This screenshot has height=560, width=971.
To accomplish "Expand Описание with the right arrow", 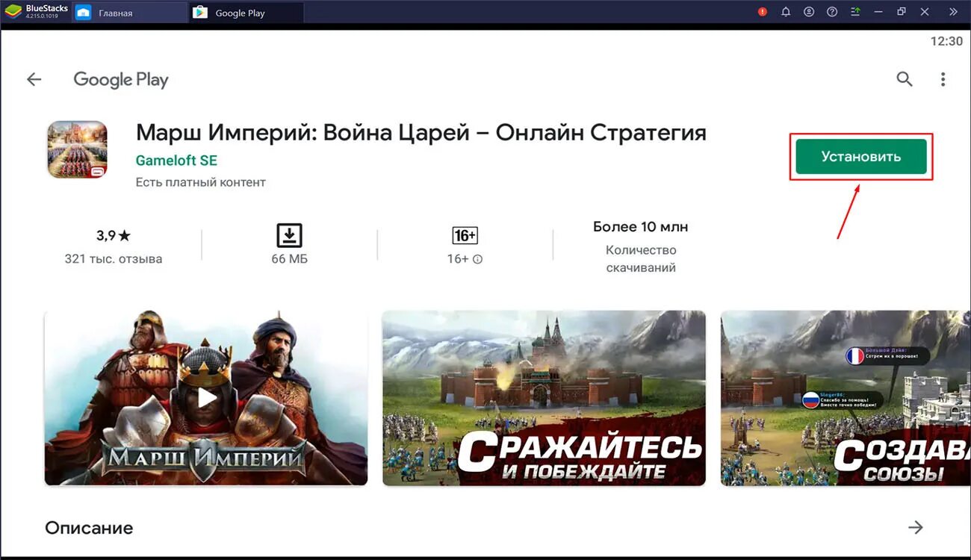I will point(916,528).
